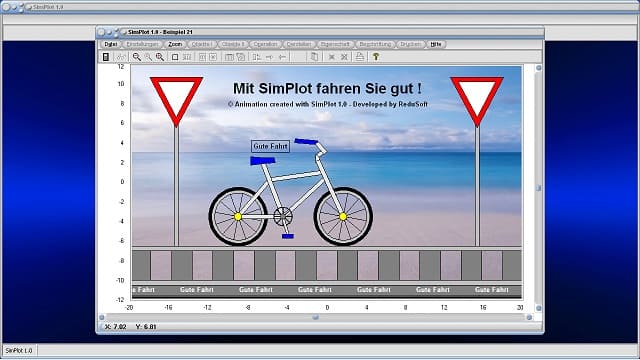Click the copy pages toolbar icon
This screenshot has height=360, width=640.
click(314, 57)
